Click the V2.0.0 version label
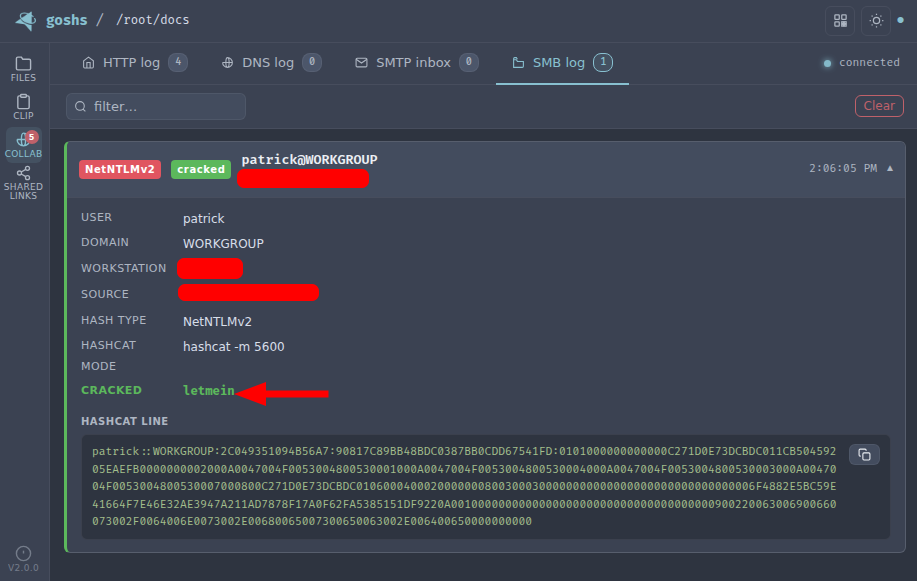 [x=22, y=568]
